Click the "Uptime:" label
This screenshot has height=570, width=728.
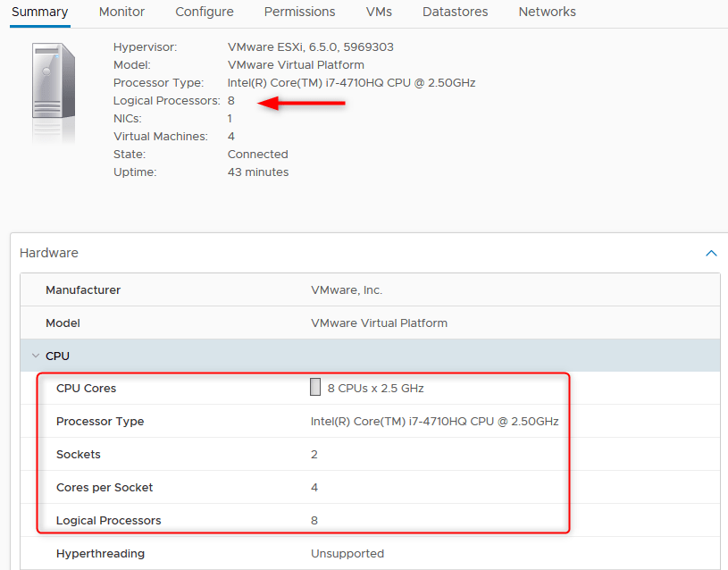click(135, 172)
